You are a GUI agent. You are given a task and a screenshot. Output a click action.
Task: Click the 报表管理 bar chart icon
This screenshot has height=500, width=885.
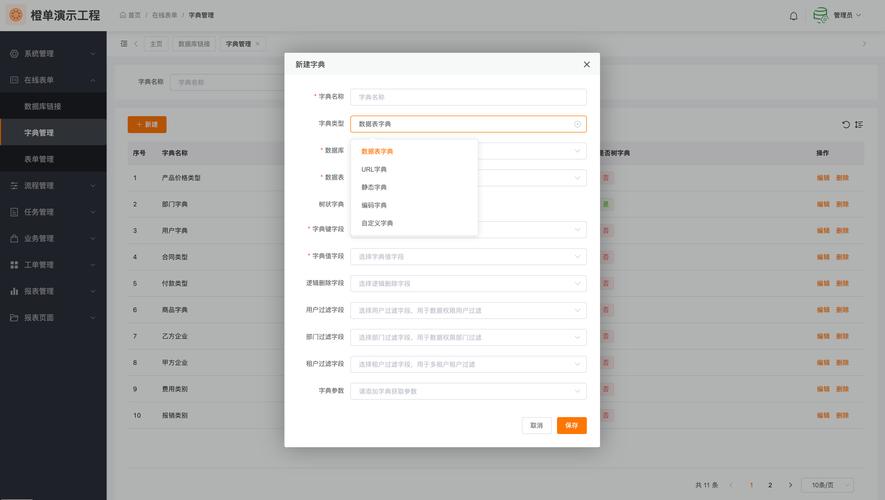[14, 291]
